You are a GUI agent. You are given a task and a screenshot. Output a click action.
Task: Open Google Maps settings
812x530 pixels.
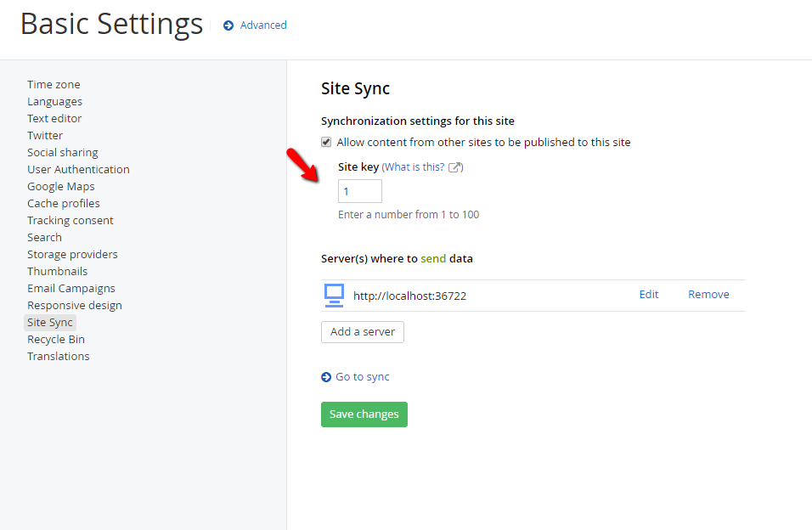point(61,187)
